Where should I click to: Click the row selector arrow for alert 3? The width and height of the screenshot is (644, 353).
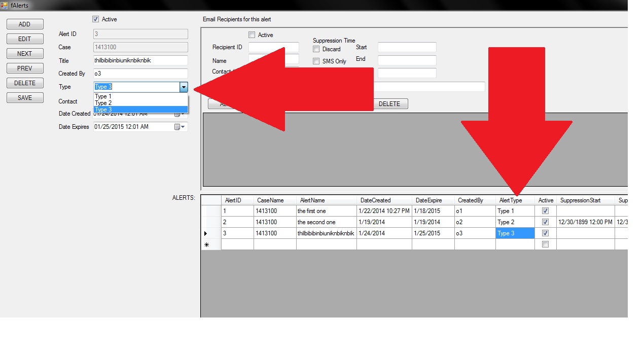206,233
